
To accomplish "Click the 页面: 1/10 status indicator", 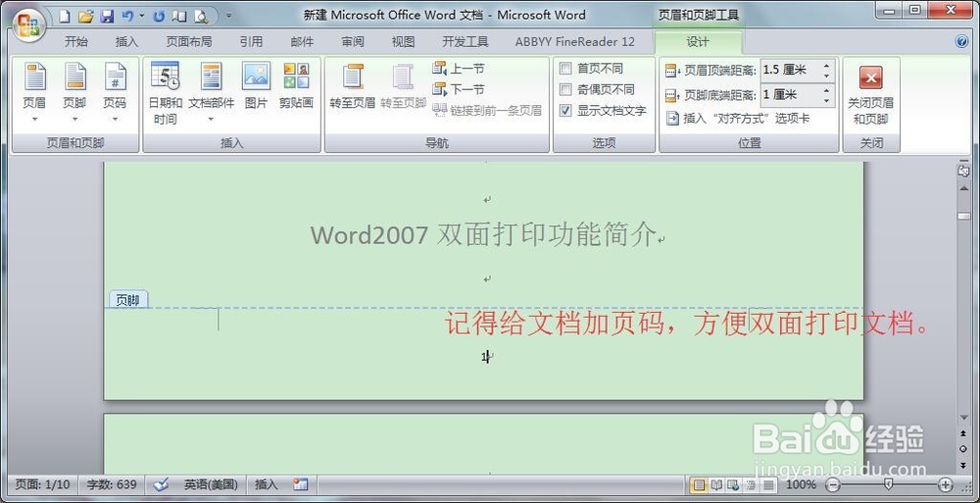I will 42,484.
